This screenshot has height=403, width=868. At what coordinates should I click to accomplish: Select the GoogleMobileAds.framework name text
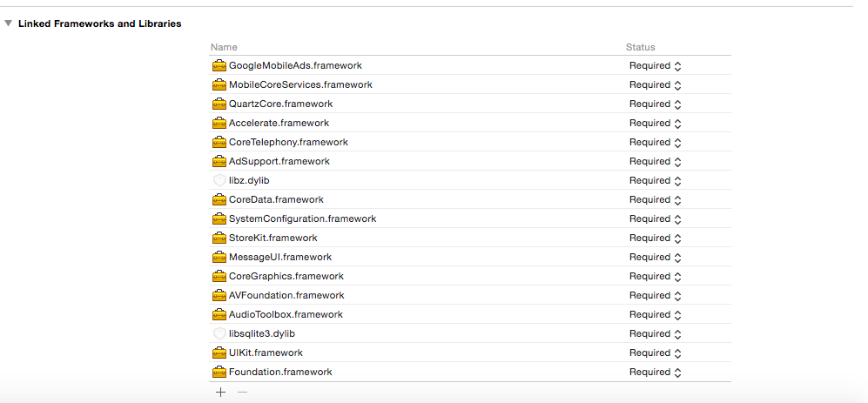tap(296, 65)
